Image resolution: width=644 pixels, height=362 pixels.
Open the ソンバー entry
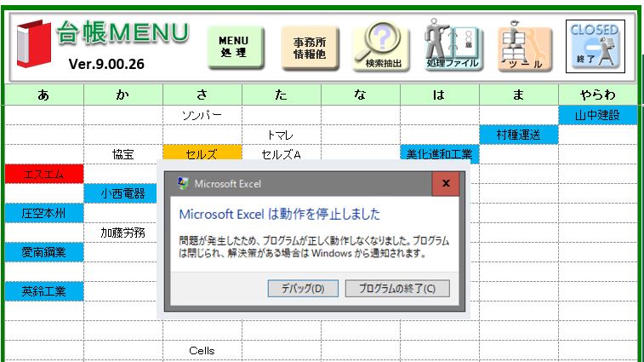tap(202, 115)
